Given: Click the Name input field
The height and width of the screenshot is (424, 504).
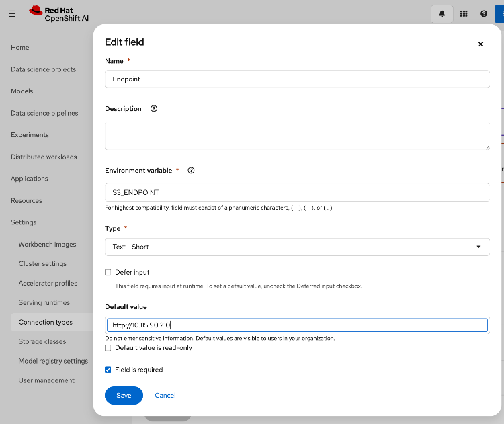Looking at the screenshot, I should pyautogui.click(x=297, y=79).
